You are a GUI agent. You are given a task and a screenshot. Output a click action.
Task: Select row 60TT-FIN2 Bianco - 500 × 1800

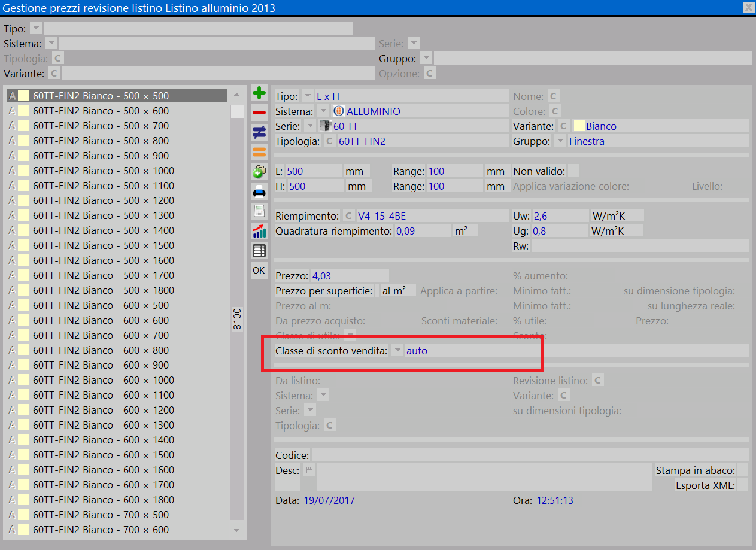click(117, 290)
